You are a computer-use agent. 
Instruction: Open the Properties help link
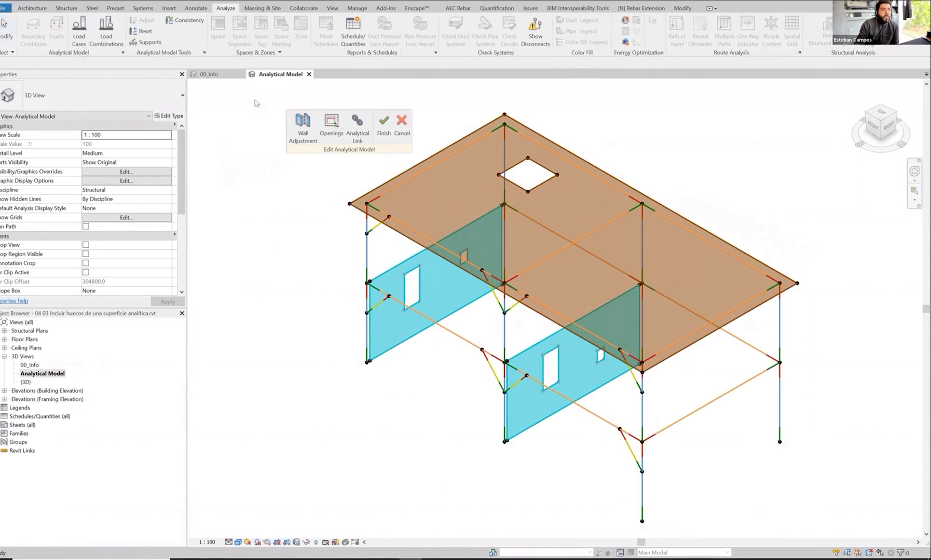[14, 301]
